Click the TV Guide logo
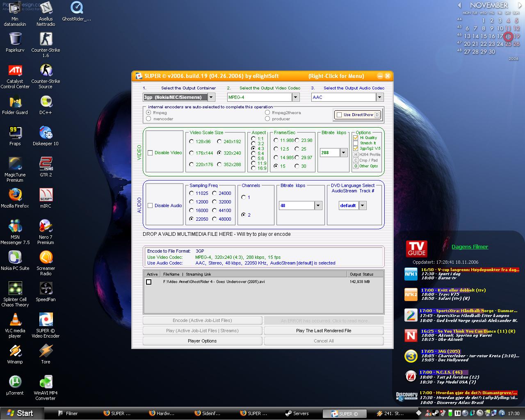Screen dimensions: 525x420 coord(416,249)
